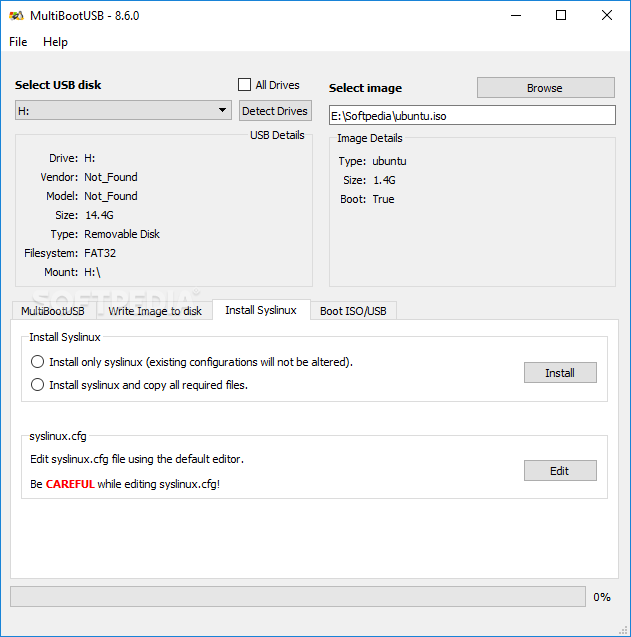Close the MultiBootUSB window
Image resolution: width=631 pixels, height=637 pixels.
tap(607, 15)
